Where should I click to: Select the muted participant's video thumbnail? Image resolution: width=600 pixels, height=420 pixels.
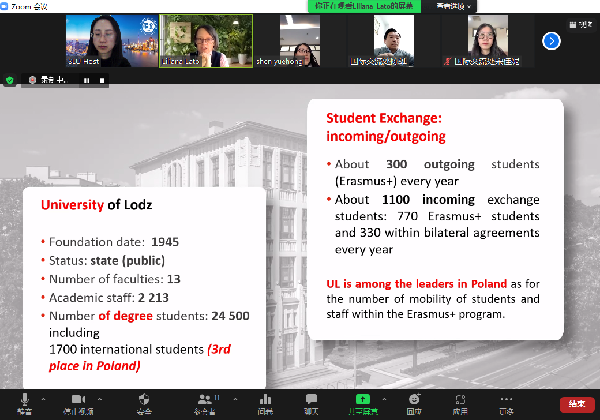[x=488, y=41]
